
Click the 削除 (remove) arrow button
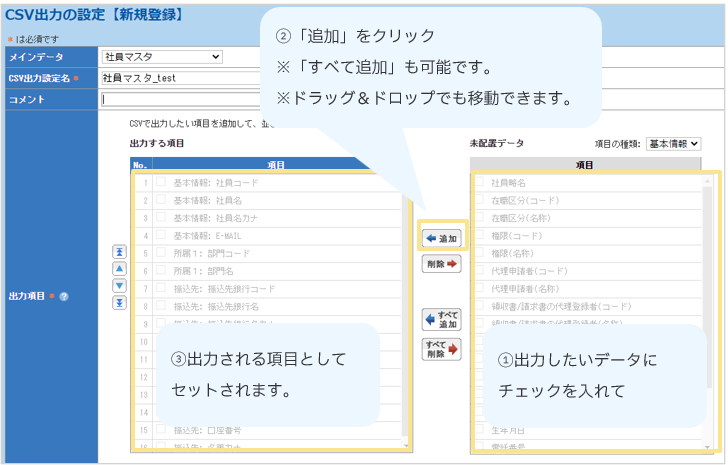[x=441, y=264]
